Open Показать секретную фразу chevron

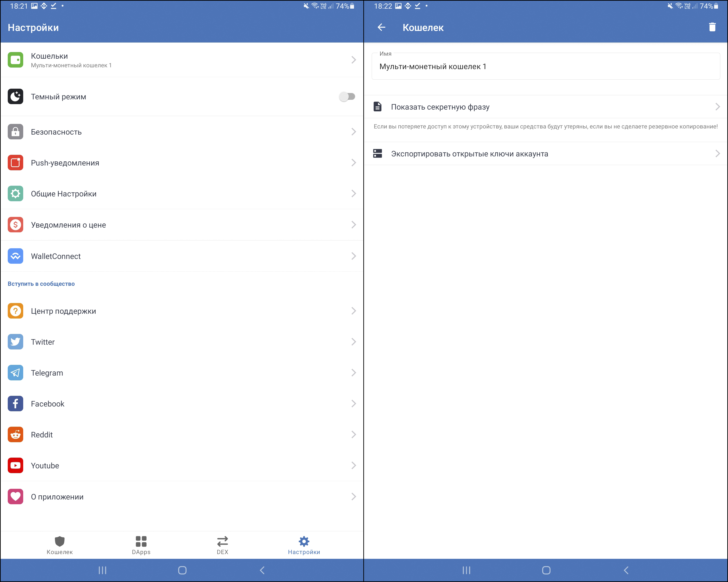click(718, 107)
